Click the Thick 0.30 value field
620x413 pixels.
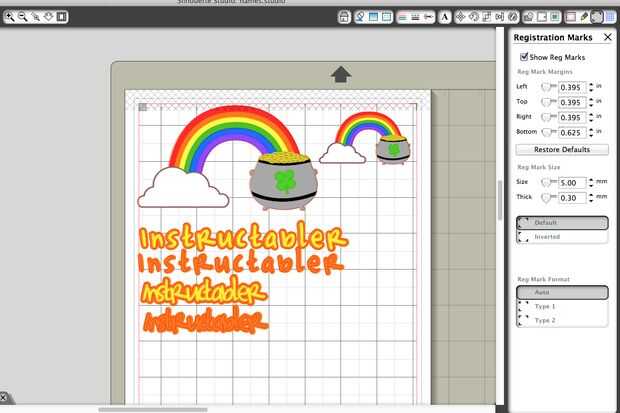(x=572, y=198)
